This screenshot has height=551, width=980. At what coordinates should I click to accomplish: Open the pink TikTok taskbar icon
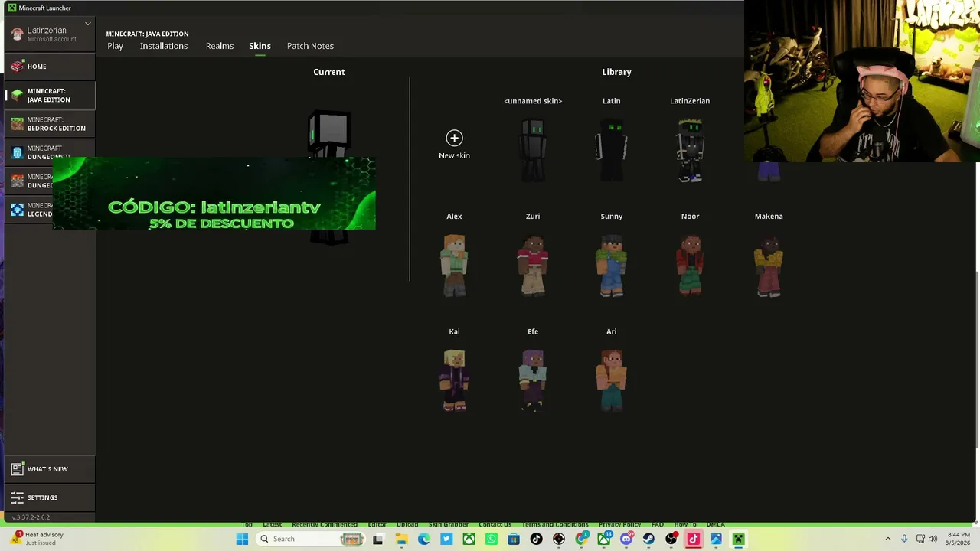(x=694, y=539)
